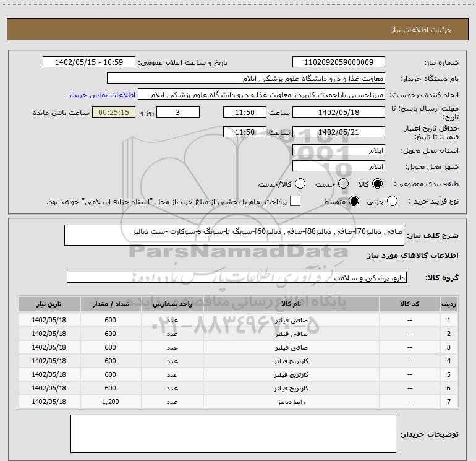The width and height of the screenshot is (476, 461).
Task: Select row 5 item name کارتریج فیلتر
Action: coord(291,375)
